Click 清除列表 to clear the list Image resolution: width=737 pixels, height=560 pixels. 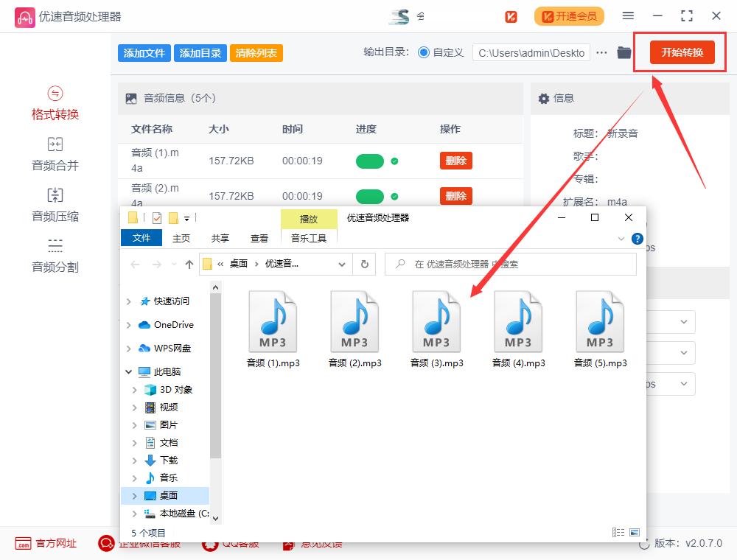[x=256, y=52]
